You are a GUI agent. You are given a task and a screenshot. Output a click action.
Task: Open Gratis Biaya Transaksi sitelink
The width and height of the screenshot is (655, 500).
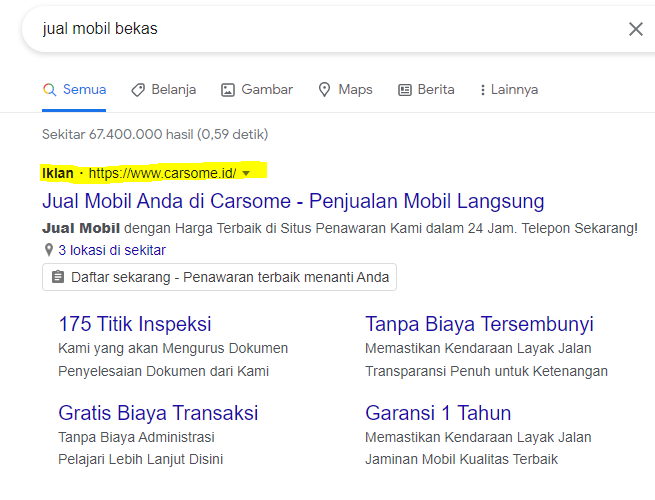(158, 412)
